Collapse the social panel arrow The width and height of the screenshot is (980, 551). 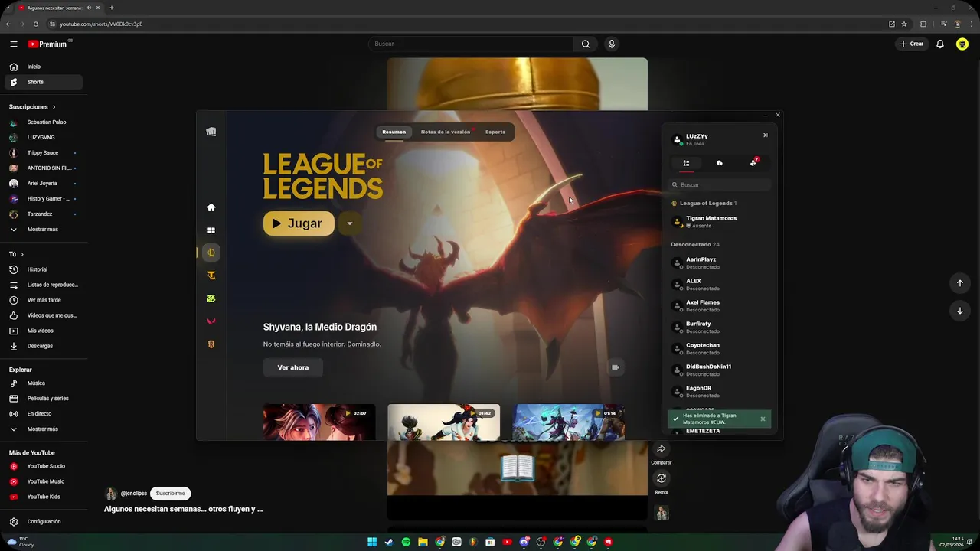tap(765, 135)
